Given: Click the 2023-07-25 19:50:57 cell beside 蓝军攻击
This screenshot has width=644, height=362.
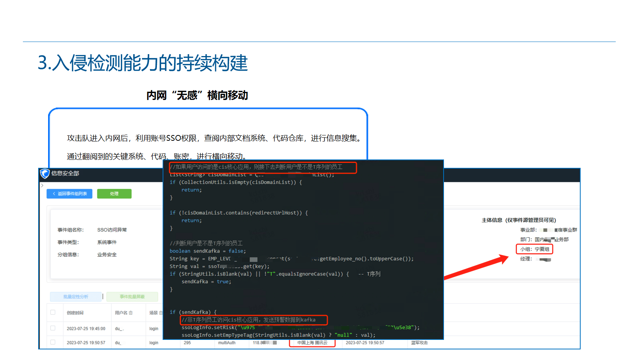Looking at the screenshot, I should pos(365,343).
